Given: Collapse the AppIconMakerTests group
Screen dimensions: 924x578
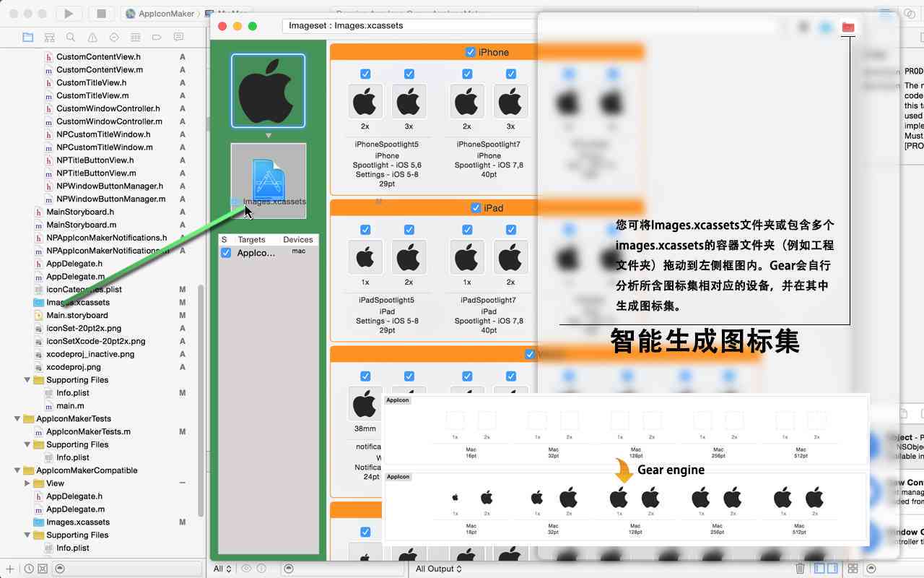Looking at the screenshot, I should tap(17, 418).
